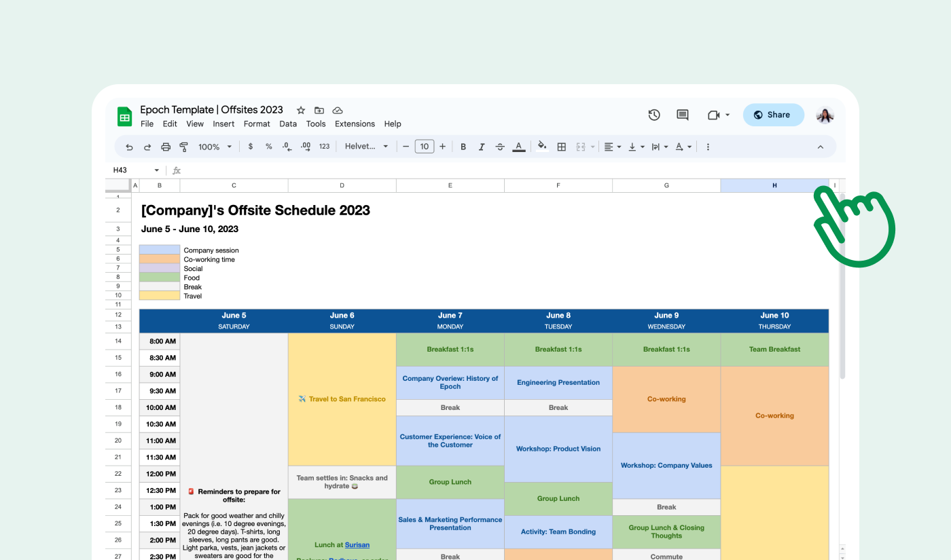Format as percent
The width and height of the screenshot is (951, 560).
click(269, 147)
